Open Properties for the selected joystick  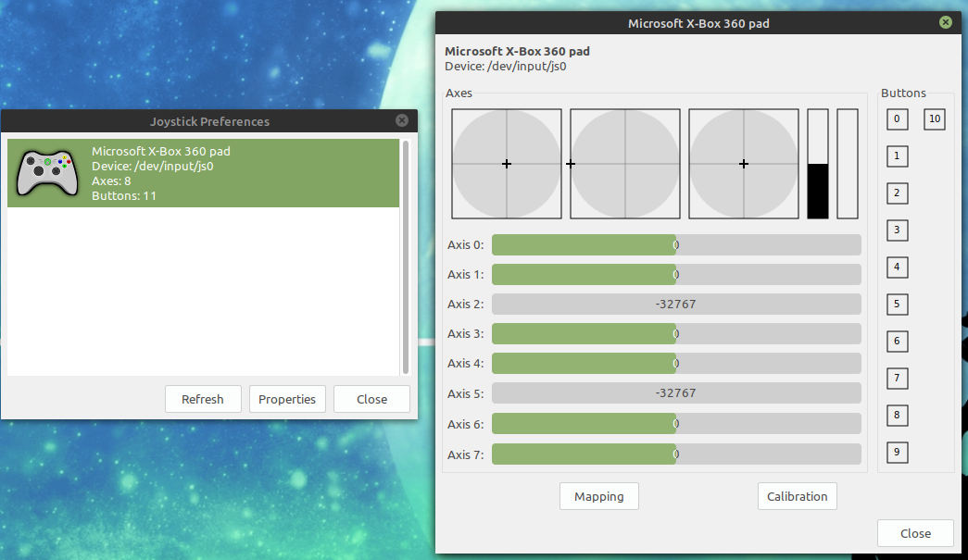click(x=287, y=399)
